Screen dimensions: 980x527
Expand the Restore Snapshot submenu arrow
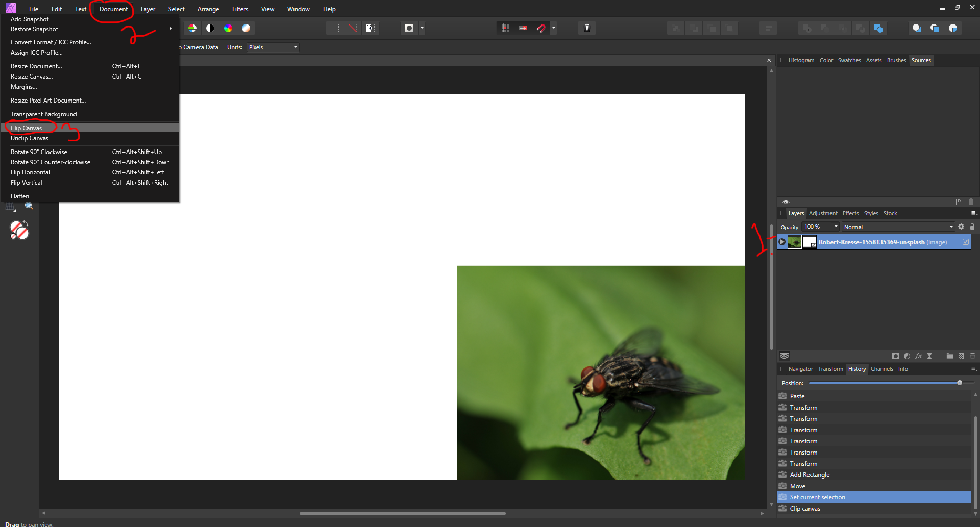[x=170, y=29]
